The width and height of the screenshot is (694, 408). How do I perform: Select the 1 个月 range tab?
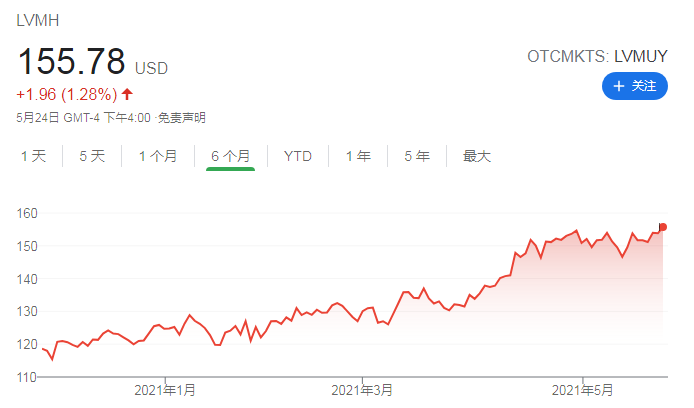[158, 156]
